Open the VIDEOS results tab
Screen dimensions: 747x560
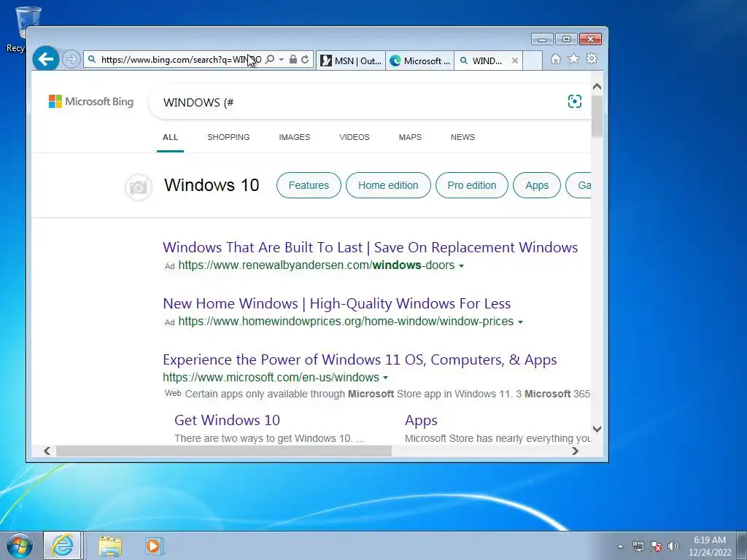point(354,137)
